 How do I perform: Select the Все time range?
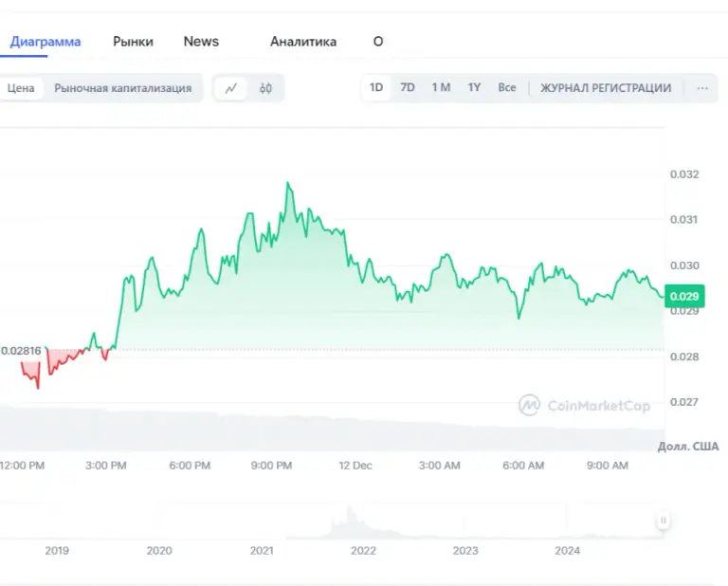507,88
